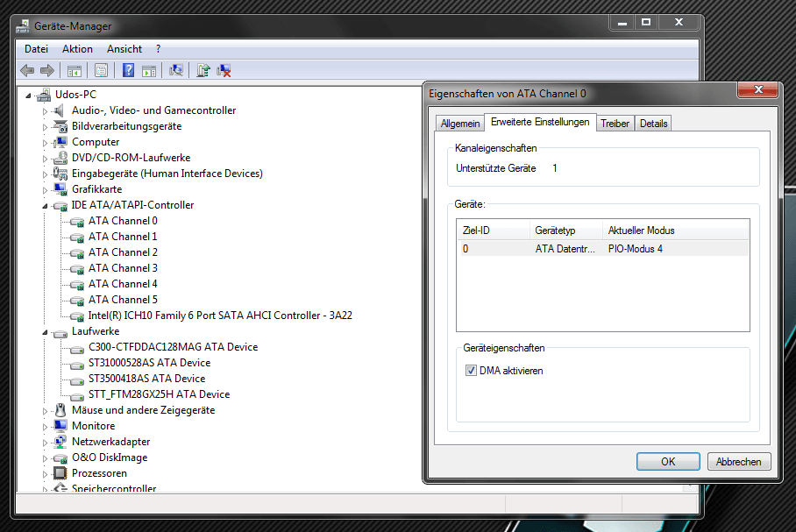Expand the Computer tree node

pos(46,143)
